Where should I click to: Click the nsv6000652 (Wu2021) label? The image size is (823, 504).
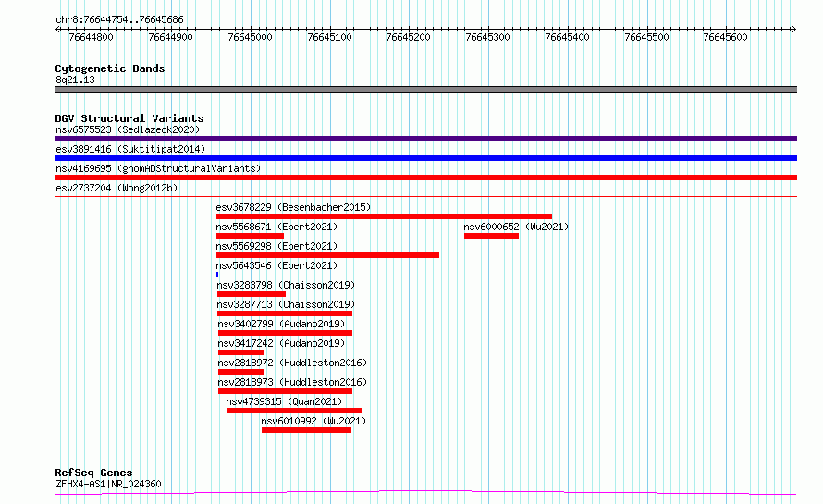tap(516, 227)
